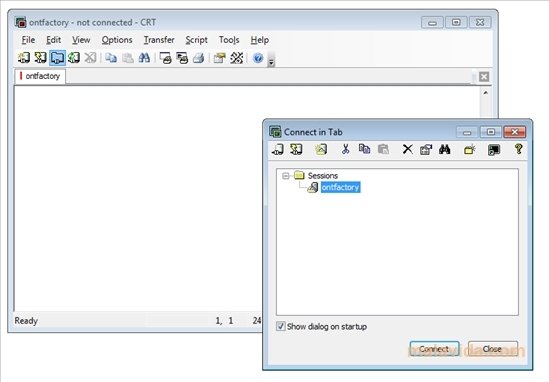Click Quick Connect icon in dialog toolbar

pyautogui.click(x=296, y=150)
